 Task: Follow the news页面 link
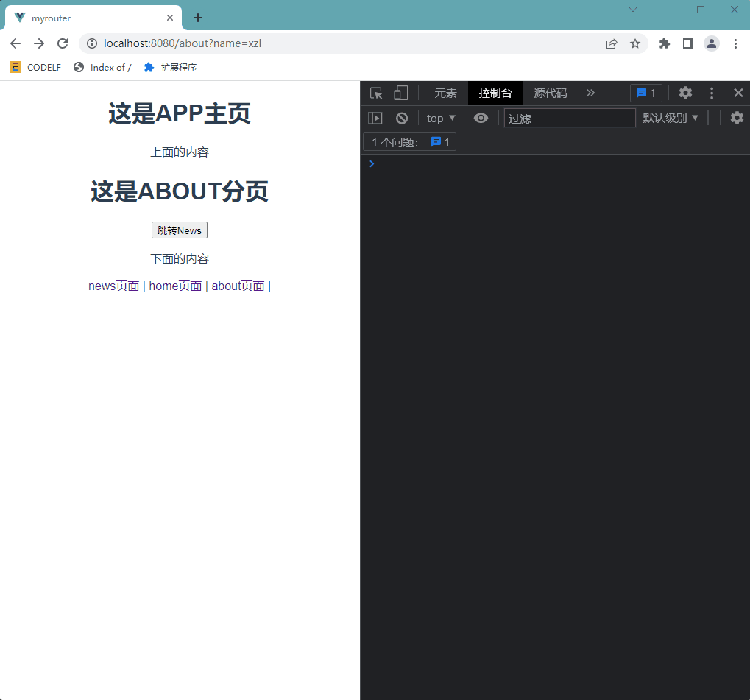[114, 286]
